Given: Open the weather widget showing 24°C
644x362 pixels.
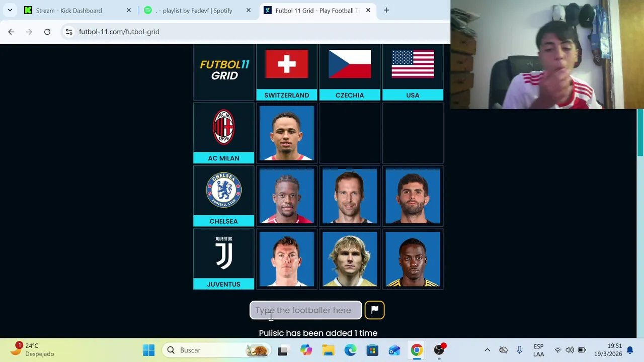Looking at the screenshot, I should click(33, 350).
